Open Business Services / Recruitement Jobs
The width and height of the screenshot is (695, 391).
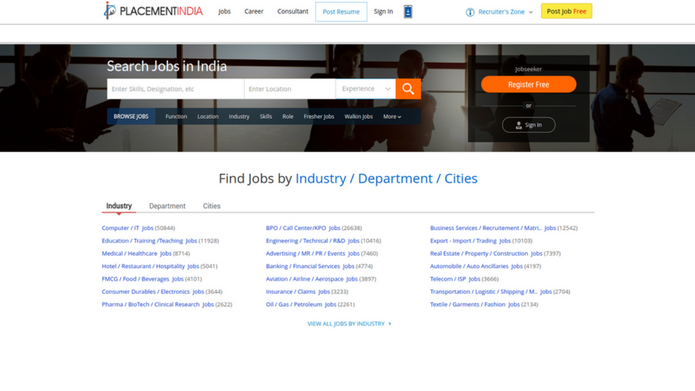point(493,228)
